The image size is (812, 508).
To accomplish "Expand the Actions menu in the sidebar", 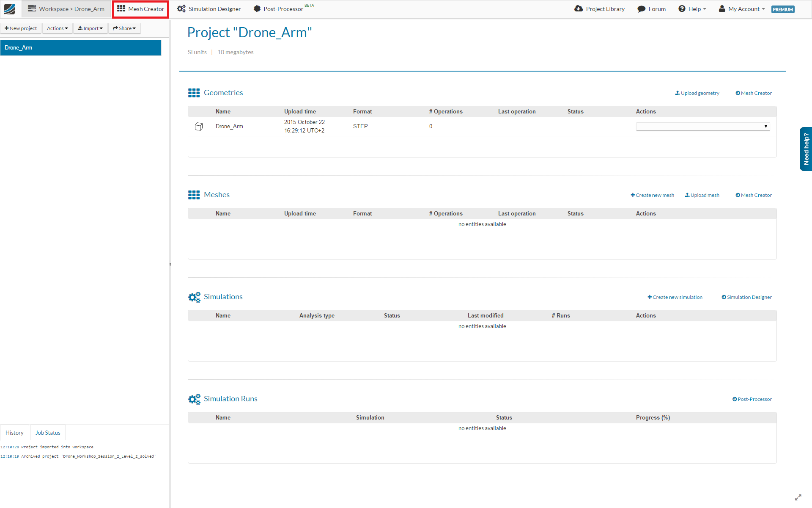I will [x=57, y=28].
